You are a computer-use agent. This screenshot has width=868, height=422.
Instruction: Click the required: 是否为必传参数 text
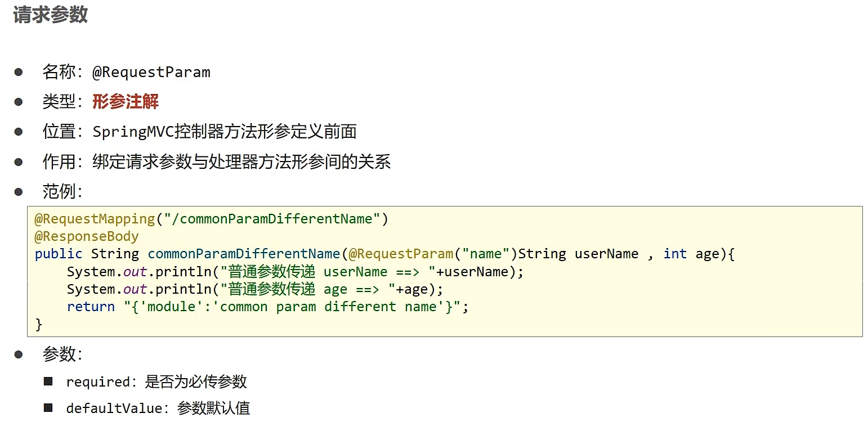click(156, 382)
